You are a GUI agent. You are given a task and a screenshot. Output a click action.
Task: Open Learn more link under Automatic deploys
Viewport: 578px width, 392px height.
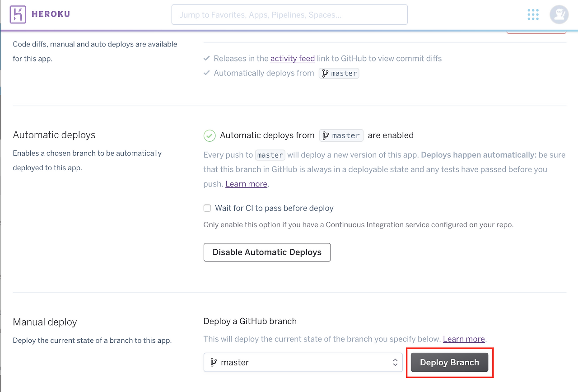pyautogui.click(x=246, y=184)
